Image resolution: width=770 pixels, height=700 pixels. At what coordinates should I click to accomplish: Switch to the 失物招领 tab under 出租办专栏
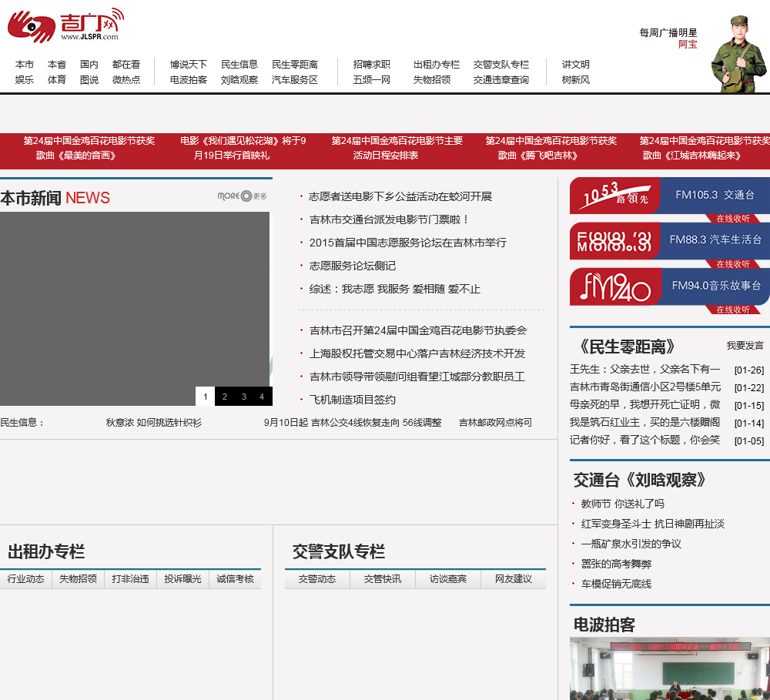click(x=78, y=579)
